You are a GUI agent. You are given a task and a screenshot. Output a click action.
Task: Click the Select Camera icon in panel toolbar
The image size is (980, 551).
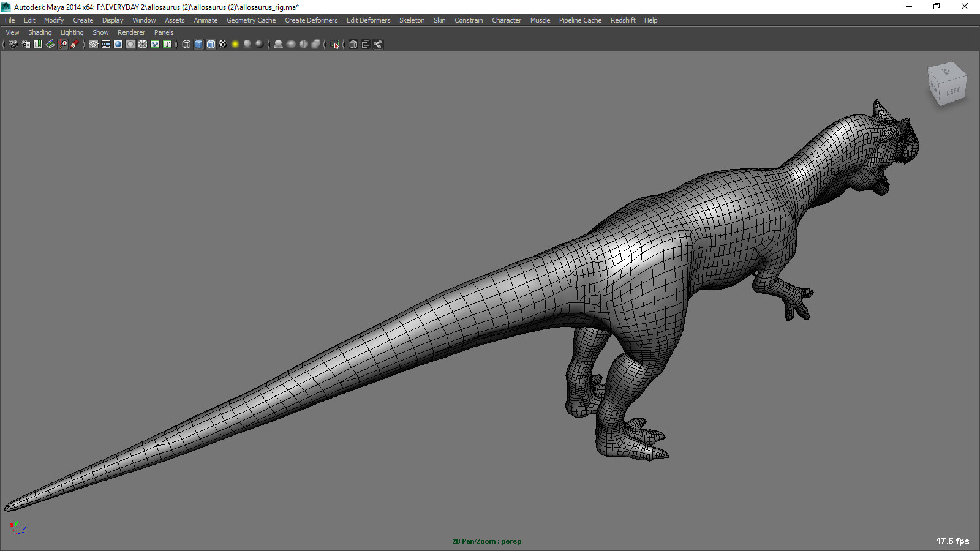click(x=13, y=44)
